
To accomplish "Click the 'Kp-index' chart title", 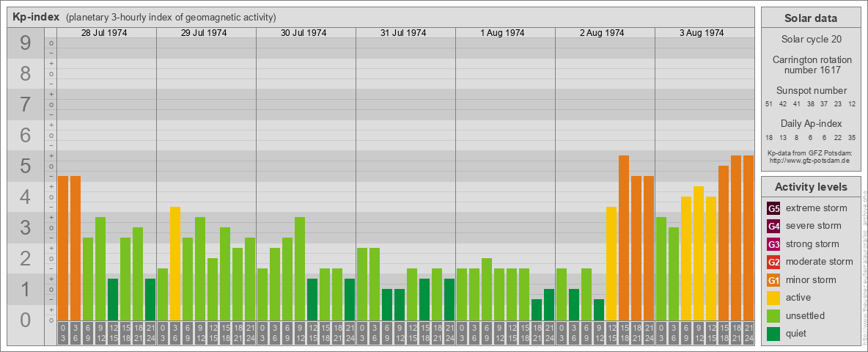I will 36,17.
